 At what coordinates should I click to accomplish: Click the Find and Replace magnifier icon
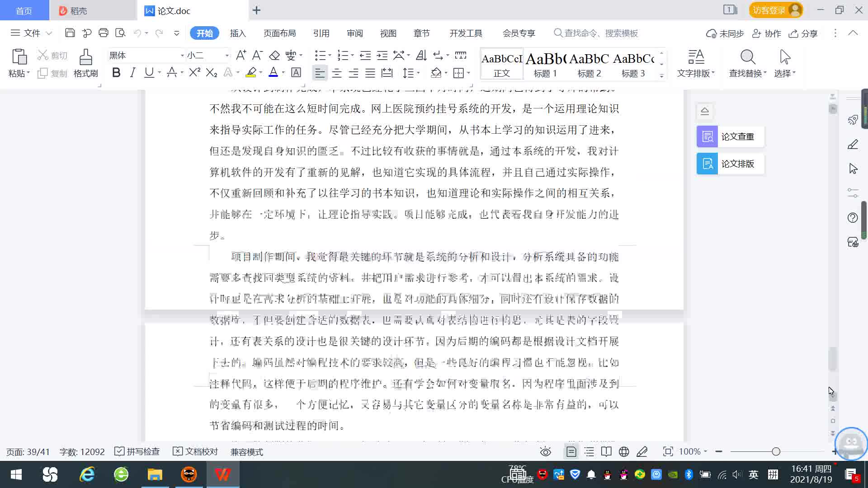coord(748,57)
